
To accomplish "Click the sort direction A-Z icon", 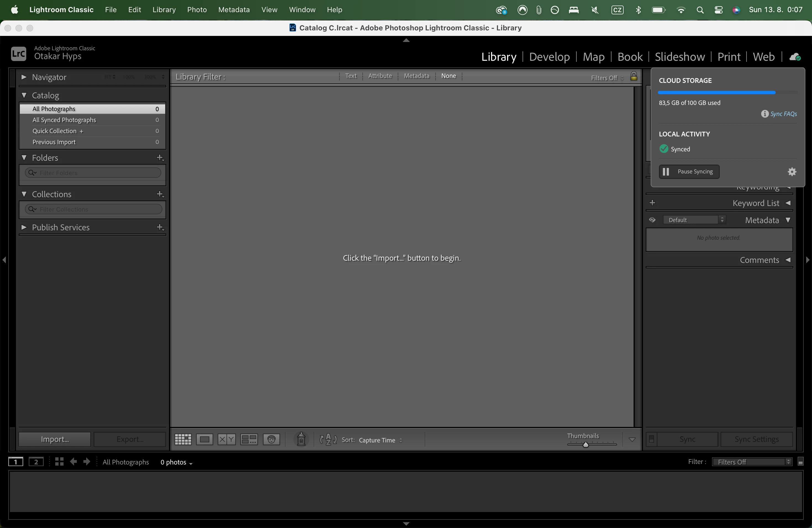I will click(x=328, y=440).
